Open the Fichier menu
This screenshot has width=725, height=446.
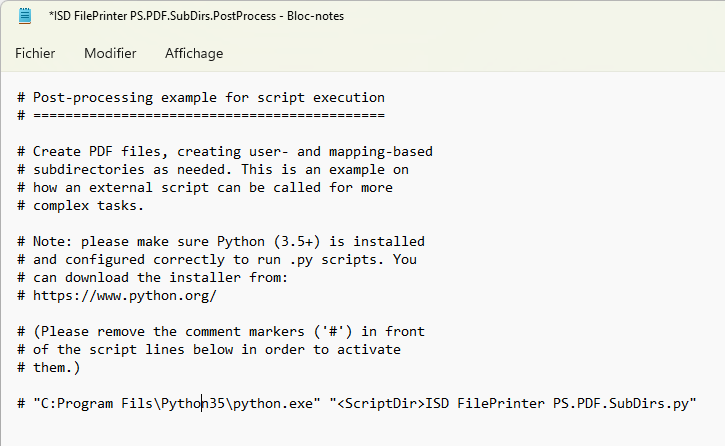pyautogui.click(x=35, y=53)
